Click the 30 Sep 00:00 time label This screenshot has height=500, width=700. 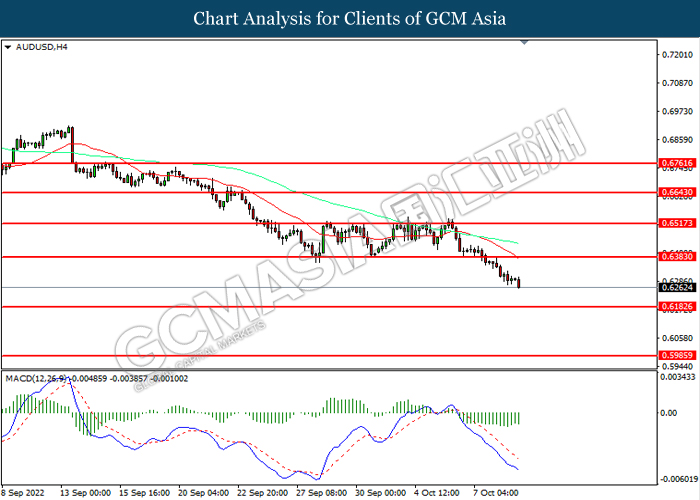381,493
